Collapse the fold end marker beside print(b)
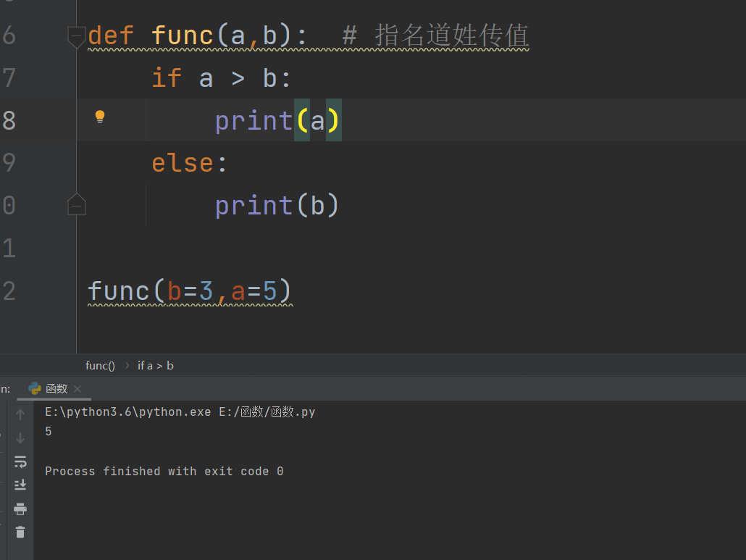Image resolution: width=746 pixels, height=560 pixels. 76,204
